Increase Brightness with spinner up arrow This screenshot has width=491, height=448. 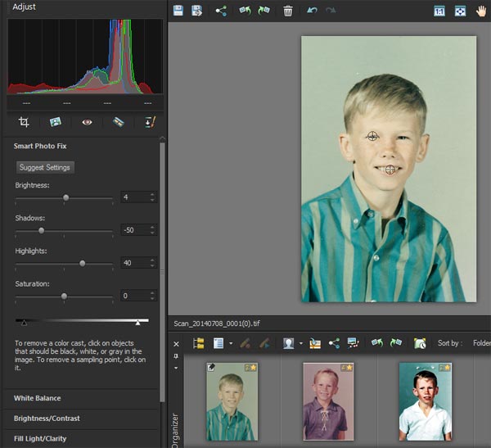(152, 194)
